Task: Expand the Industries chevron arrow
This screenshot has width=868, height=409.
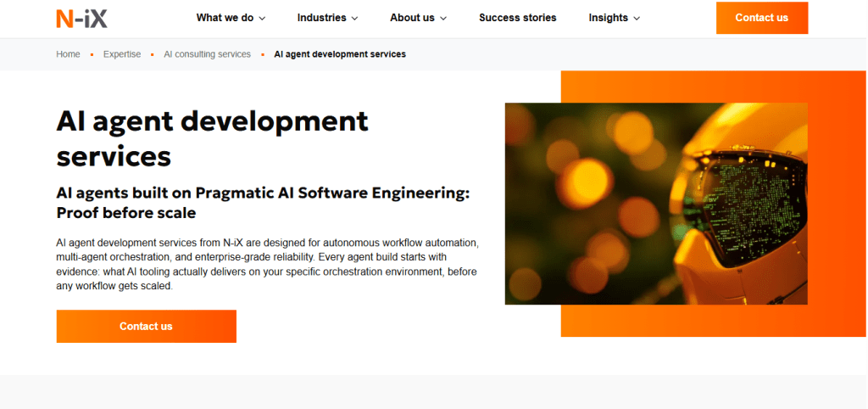Action: [355, 19]
